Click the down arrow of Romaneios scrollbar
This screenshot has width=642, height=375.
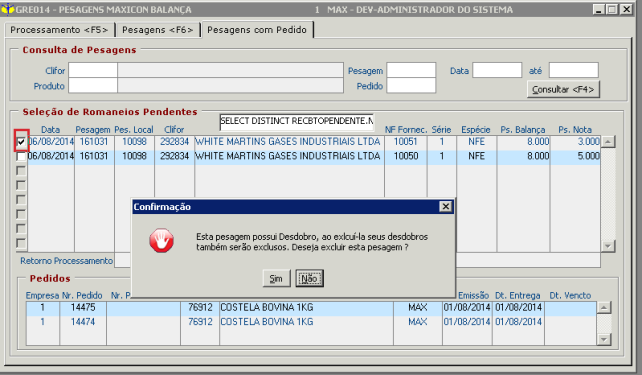pos(608,246)
